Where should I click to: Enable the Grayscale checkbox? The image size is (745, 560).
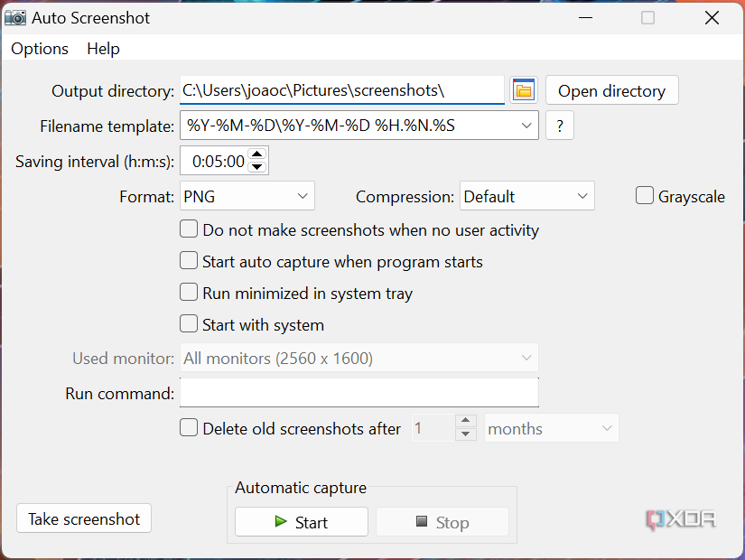(645, 195)
